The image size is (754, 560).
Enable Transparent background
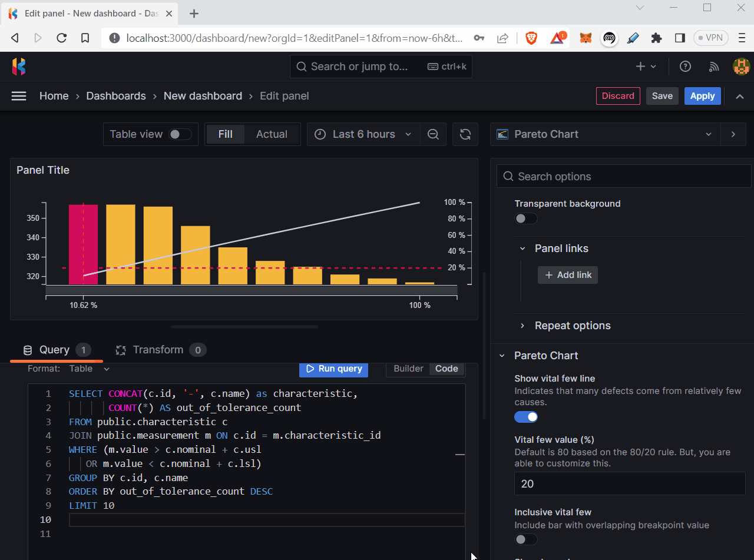coord(525,218)
